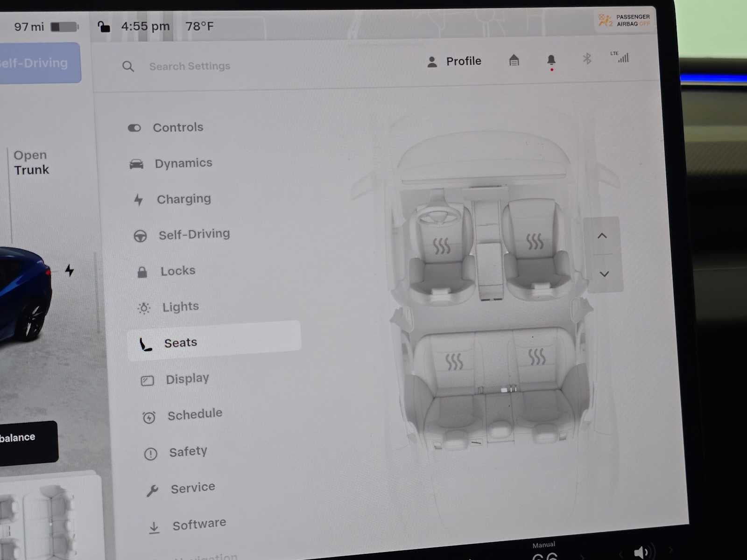Open the Self-Driving settings menu
The image size is (747, 560).
point(182,235)
